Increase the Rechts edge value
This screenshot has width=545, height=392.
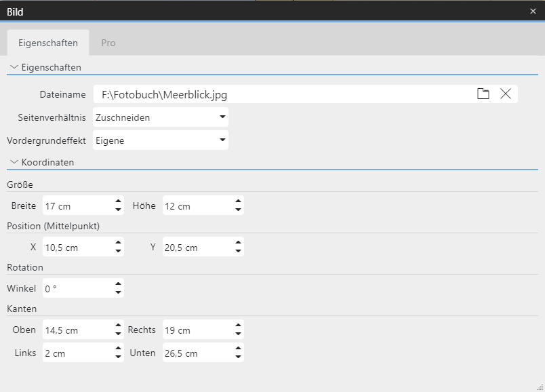coord(238,326)
